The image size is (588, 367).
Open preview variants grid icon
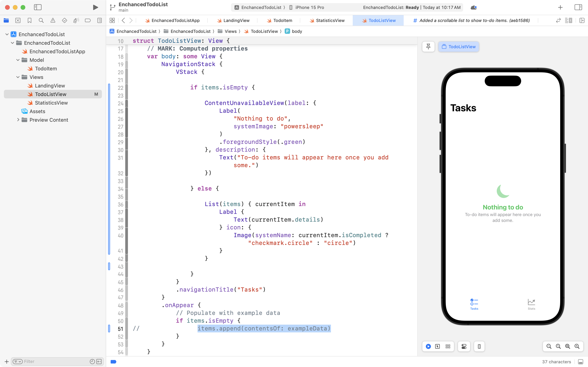[x=448, y=346]
